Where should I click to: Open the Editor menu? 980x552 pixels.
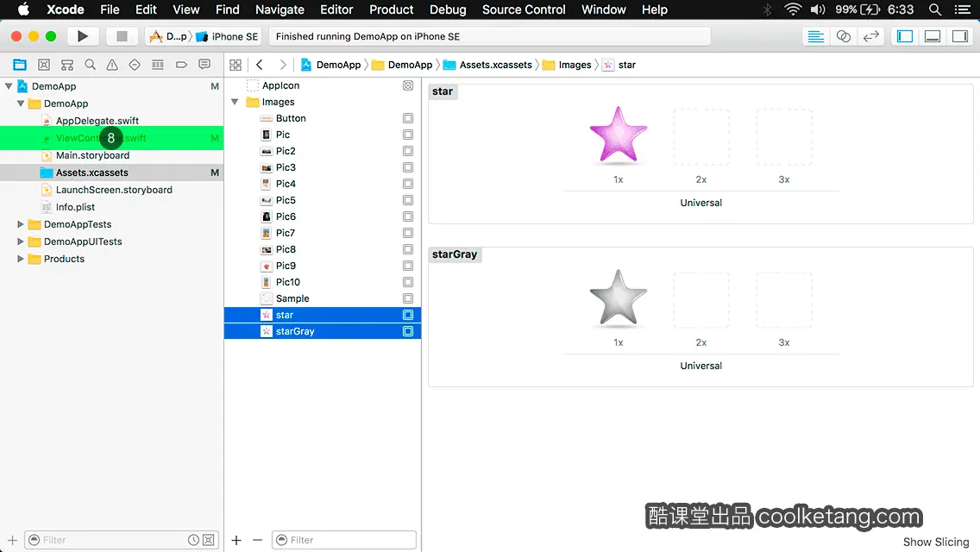pos(336,9)
